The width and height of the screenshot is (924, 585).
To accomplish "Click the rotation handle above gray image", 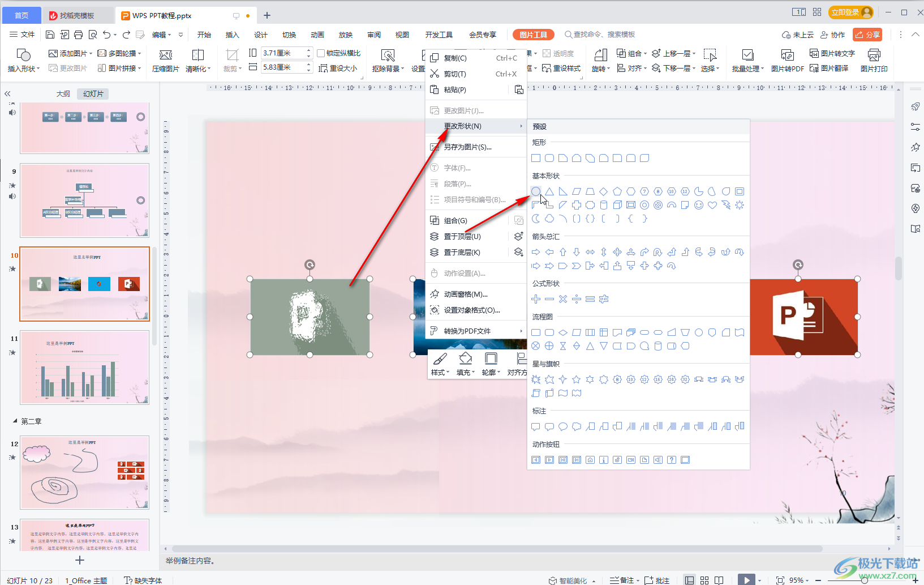I will pos(310,264).
